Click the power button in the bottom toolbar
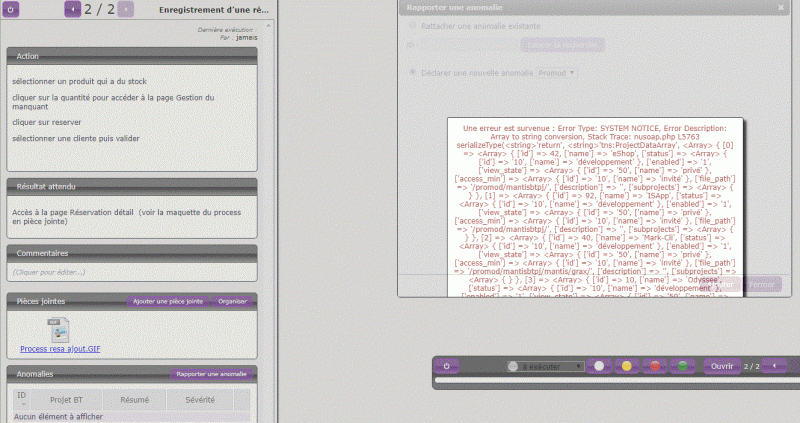 [447, 366]
